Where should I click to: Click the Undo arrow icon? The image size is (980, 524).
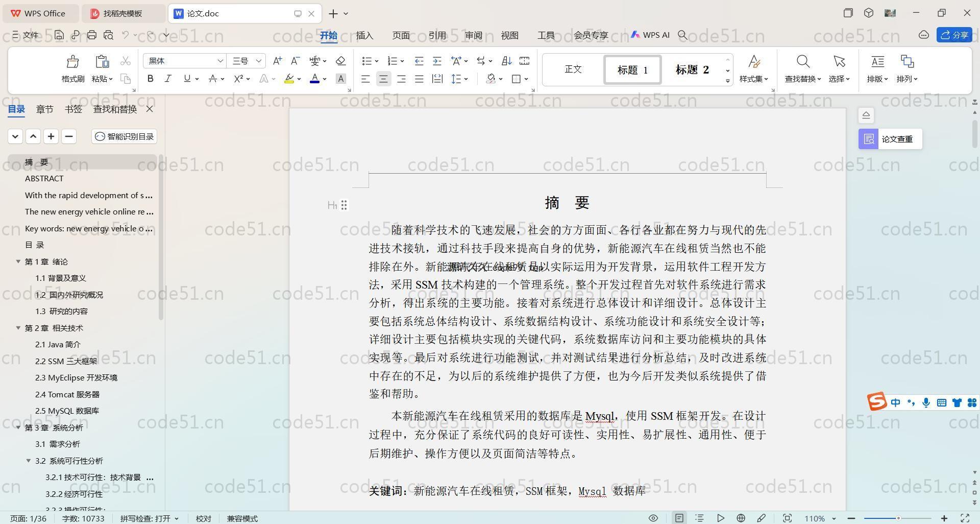tap(126, 35)
